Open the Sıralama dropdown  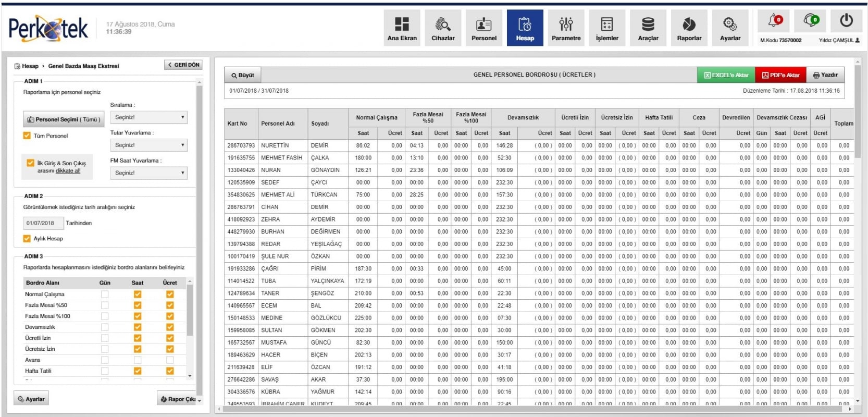[x=148, y=117]
